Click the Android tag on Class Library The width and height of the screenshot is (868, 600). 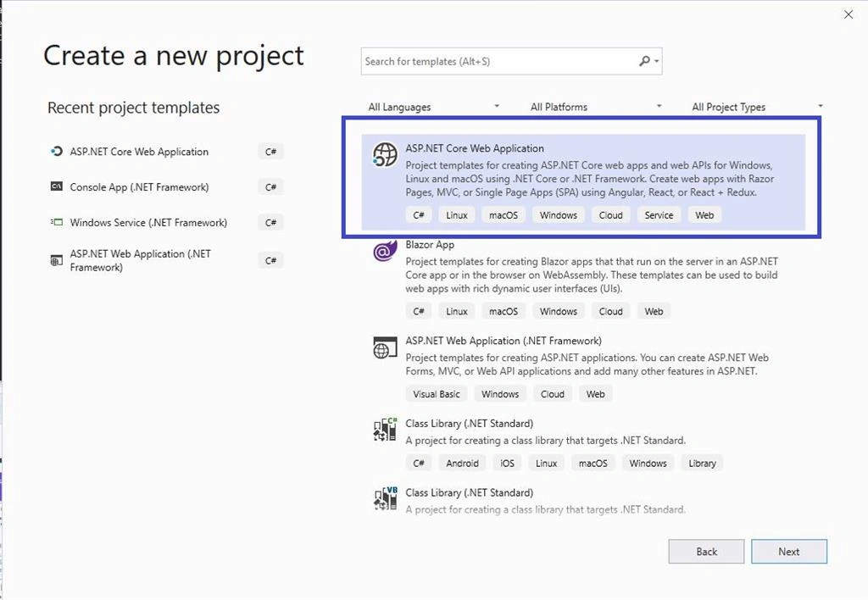click(462, 463)
